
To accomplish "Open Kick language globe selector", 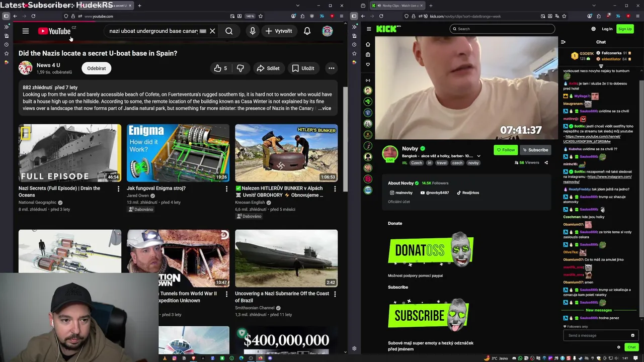I will point(593,29).
